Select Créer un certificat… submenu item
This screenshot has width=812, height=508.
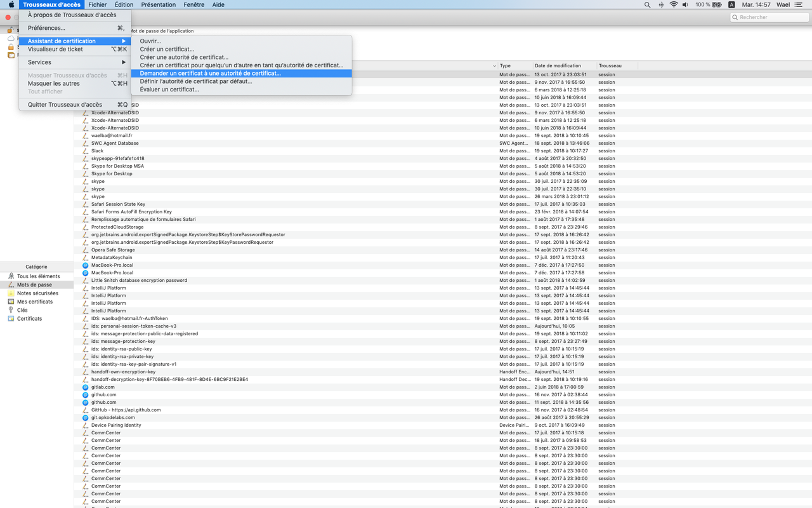(241, 49)
